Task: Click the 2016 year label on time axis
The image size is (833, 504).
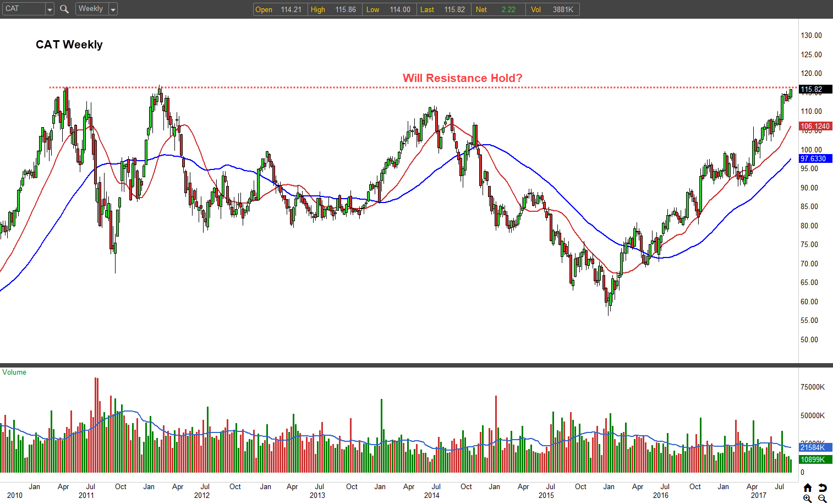Action: click(x=661, y=495)
